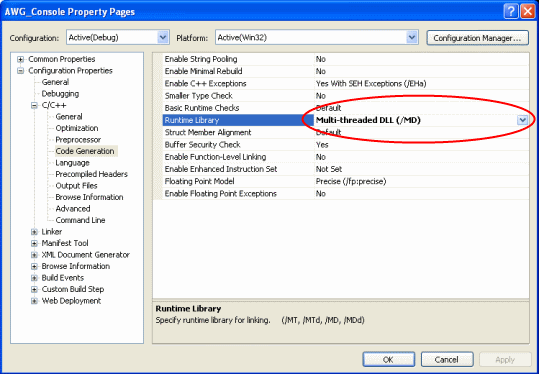Screen dimensions: 539x374
Task: Expand the Linker node
Action: 34,232
